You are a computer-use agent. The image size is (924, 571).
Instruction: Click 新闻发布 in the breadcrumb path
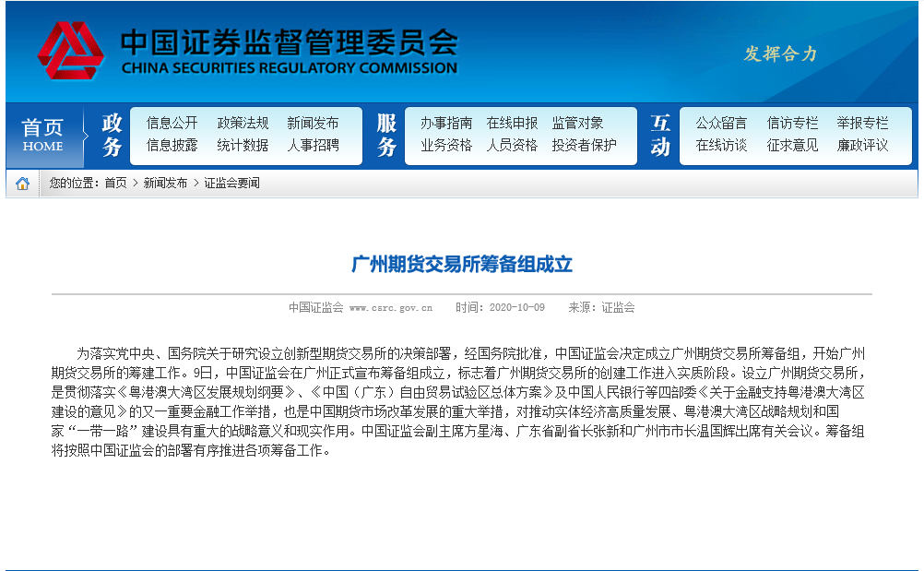(x=166, y=184)
